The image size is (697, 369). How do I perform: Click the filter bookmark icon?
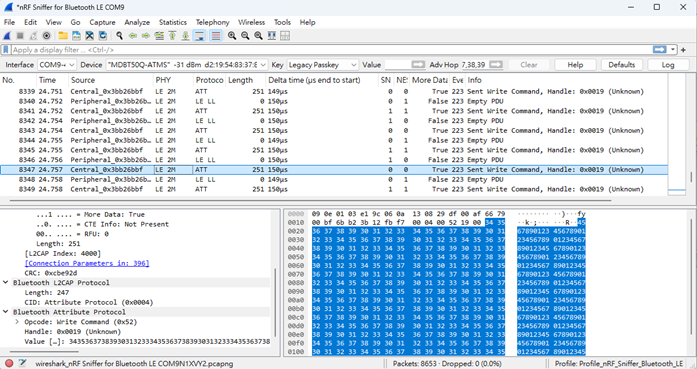tap(6, 50)
